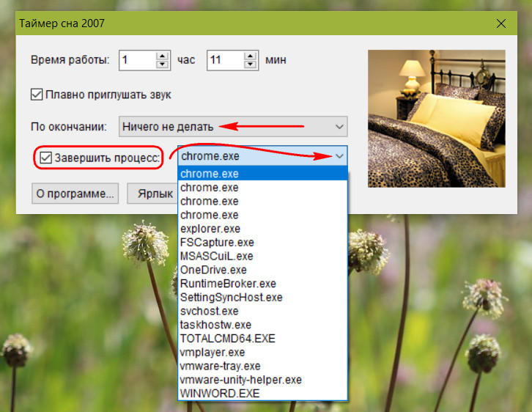Open the О программе... dialog
This screenshot has height=412, width=532.
tap(75, 194)
